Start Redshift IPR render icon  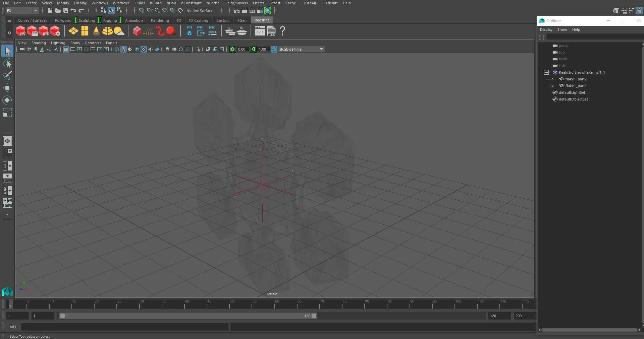[x=44, y=31]
